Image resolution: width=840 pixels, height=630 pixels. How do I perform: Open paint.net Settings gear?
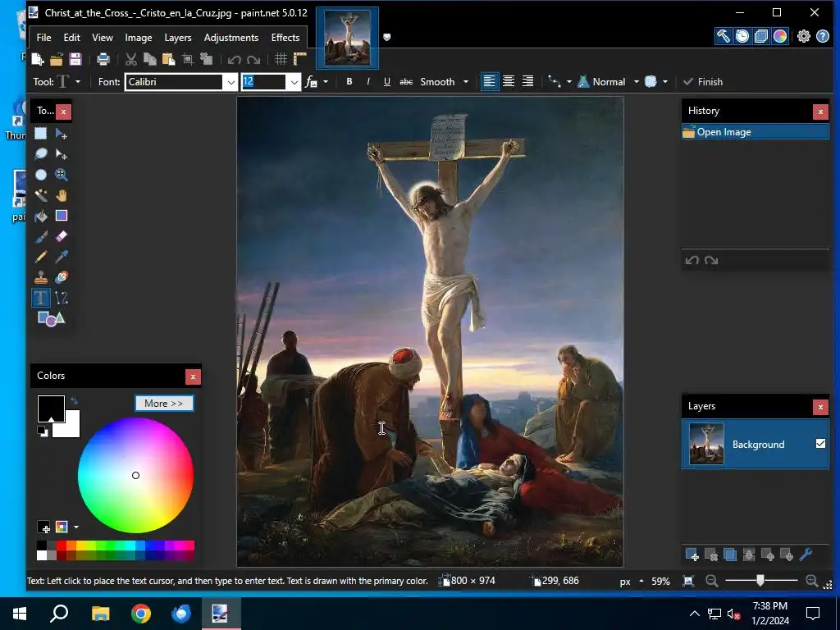[x=804, y=36]
